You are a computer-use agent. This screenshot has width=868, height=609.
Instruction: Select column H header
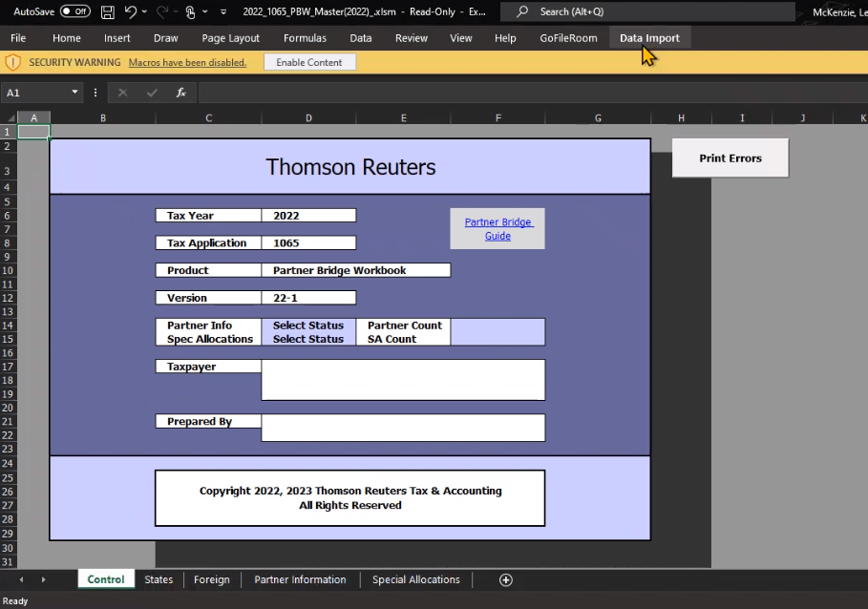click(681, 117)
